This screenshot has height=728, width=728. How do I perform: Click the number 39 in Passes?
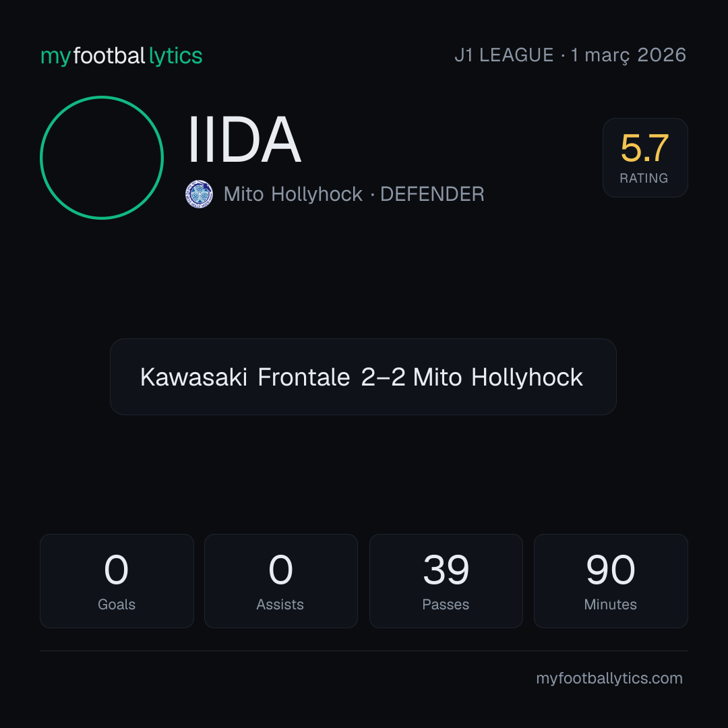point(446,570)
